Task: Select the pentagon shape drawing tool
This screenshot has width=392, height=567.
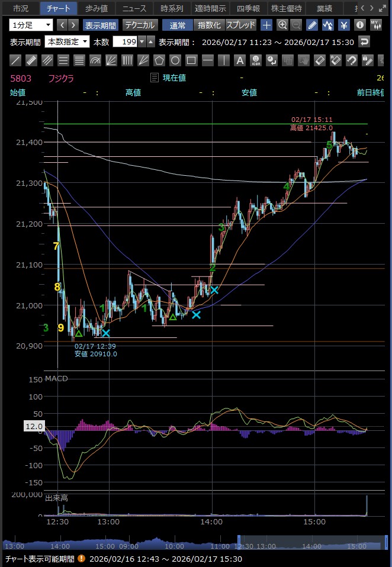Action: point(159,60)
